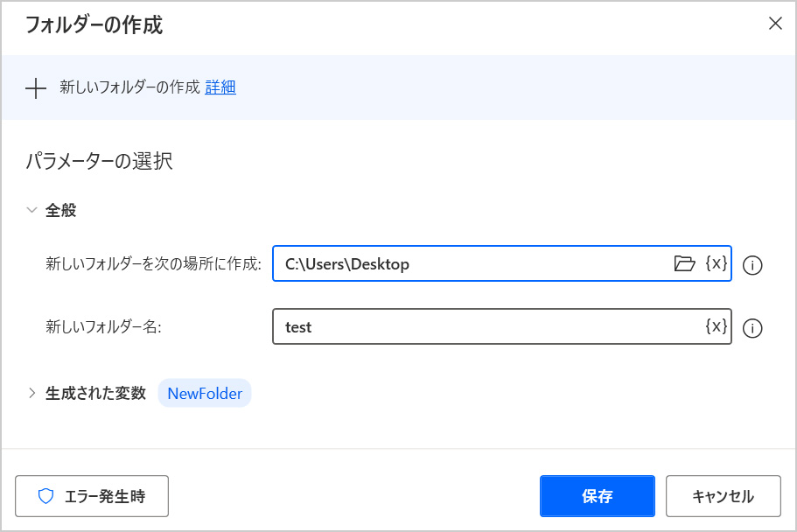Viewport: 797px width, 532px height.
Task: Collapse the 全般 section chevron
Action: [x=32, y=210]
